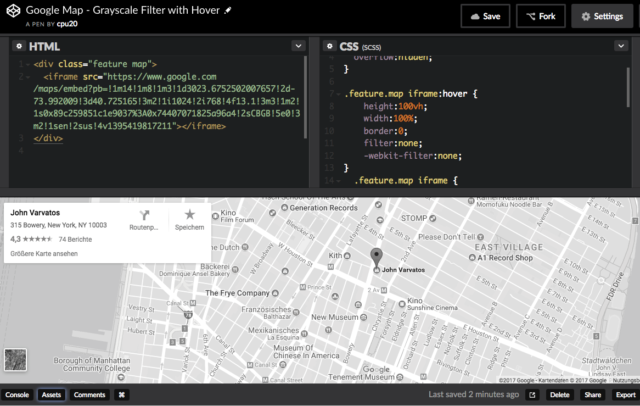The height and width of the screenshot is (406, 640).
Task: Open the Assets panel
Action: click(51, 395)
